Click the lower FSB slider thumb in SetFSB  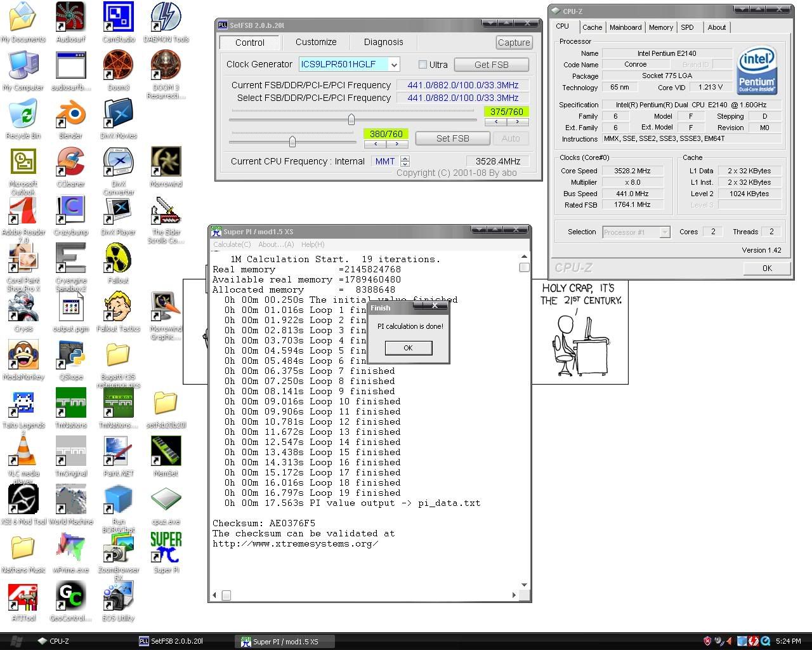(292, 142)
